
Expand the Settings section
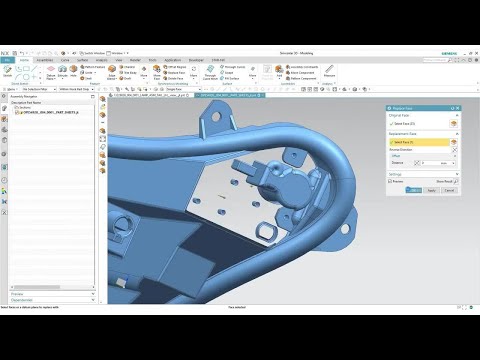click(x=457, y=174)
